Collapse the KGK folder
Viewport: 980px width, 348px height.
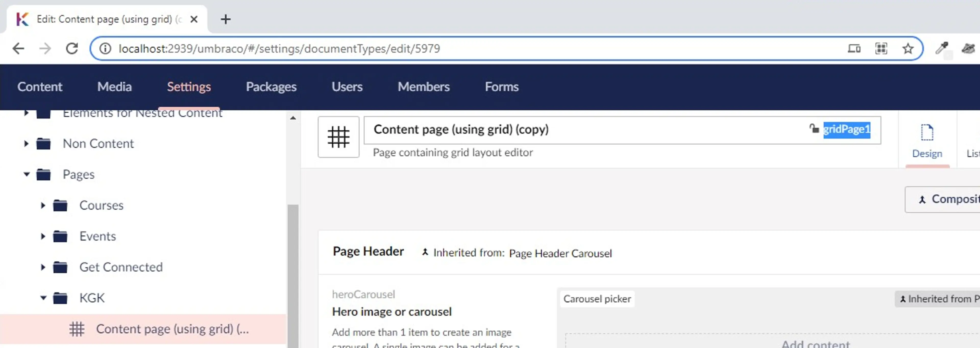pos(43,298)
